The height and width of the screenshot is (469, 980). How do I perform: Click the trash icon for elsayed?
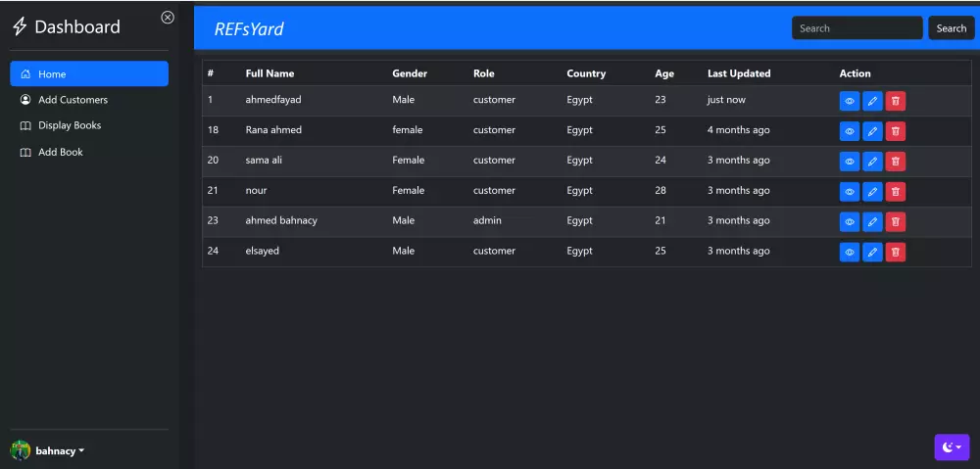point(895,253)
